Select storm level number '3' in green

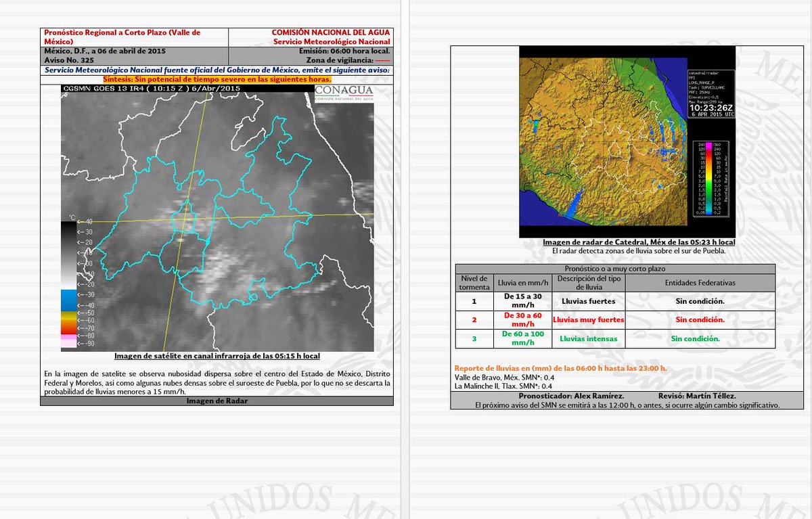[x=474, y=338]
